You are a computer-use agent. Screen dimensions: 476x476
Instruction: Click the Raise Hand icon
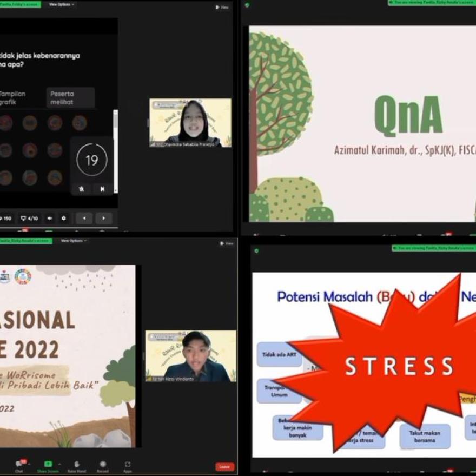[77, 464]
